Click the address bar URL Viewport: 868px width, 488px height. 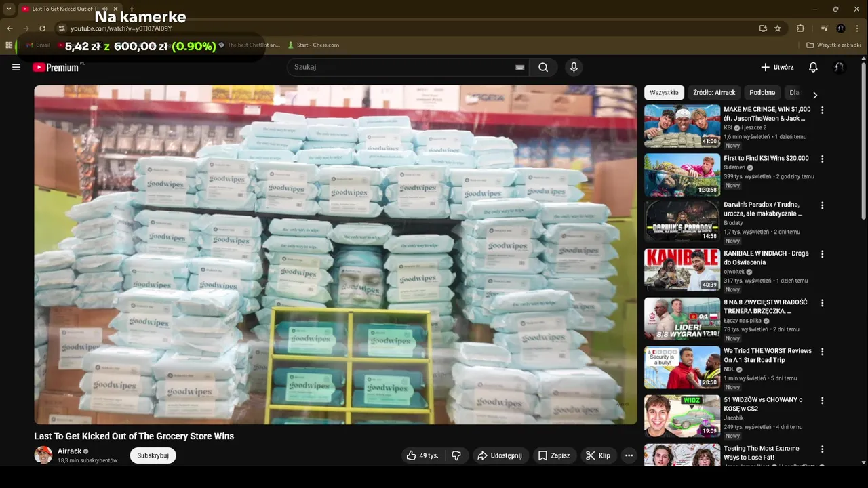pyautogui.click(x=121, y=28)
